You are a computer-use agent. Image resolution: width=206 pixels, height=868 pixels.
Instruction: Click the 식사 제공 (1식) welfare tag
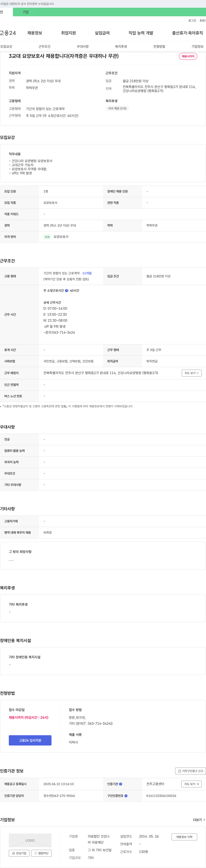(x=117, y=109)
